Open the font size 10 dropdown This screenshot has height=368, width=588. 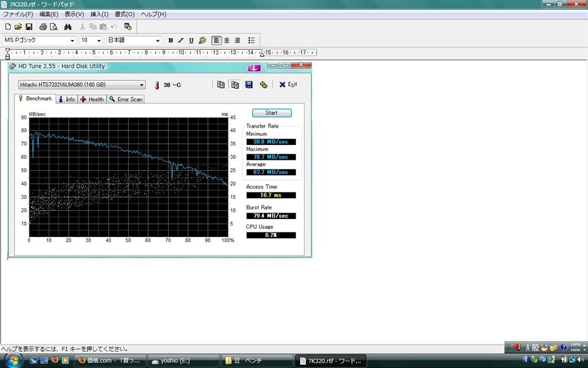point(99,40)
